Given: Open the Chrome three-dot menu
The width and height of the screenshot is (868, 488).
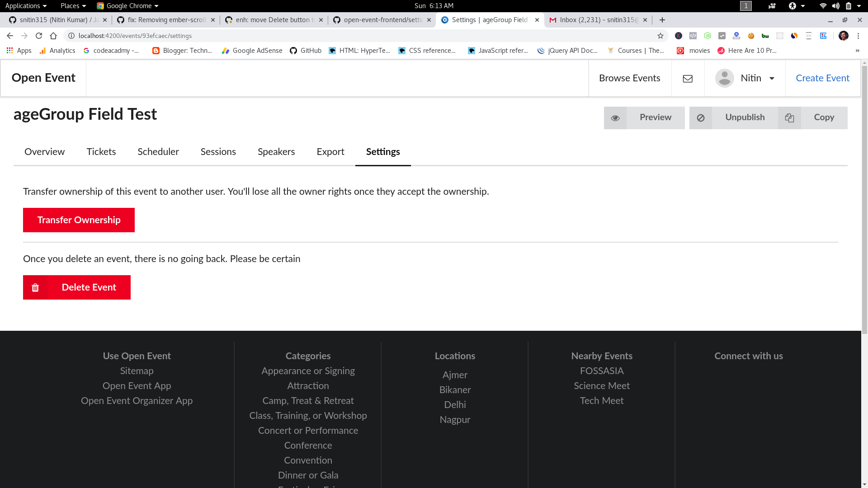Looking at the screenshot, I should pos(858,36).
